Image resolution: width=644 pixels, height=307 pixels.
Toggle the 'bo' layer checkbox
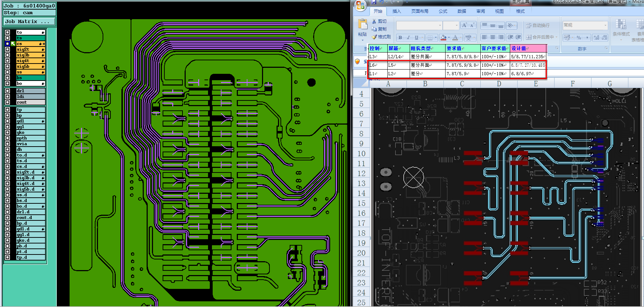tap(7, 83)
